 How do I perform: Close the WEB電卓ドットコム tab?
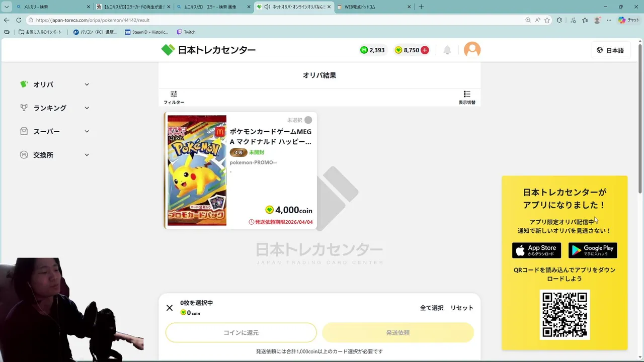[409, 7]
